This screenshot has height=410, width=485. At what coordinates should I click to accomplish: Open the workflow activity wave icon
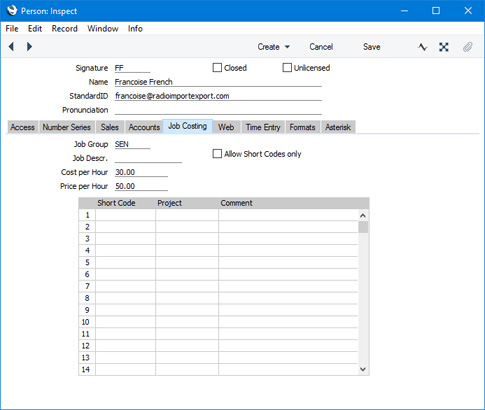(x=422, y=47)
